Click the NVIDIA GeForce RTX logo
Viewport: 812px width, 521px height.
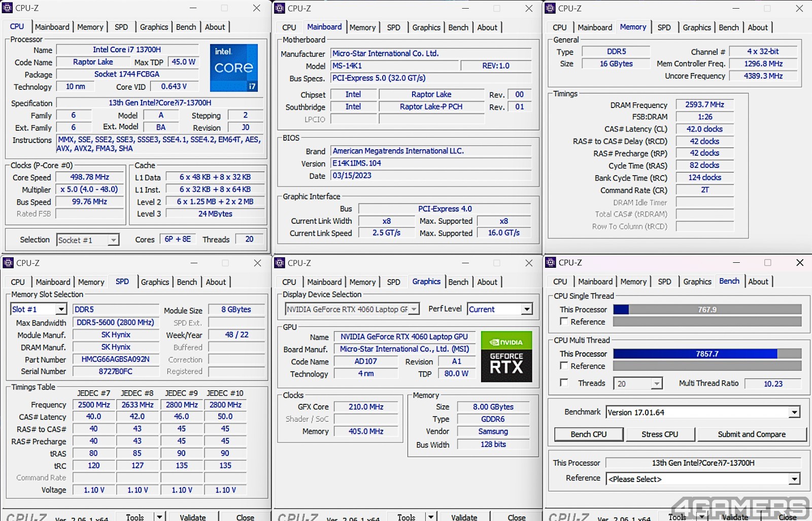pyautogui.click(x=506, y=357)
